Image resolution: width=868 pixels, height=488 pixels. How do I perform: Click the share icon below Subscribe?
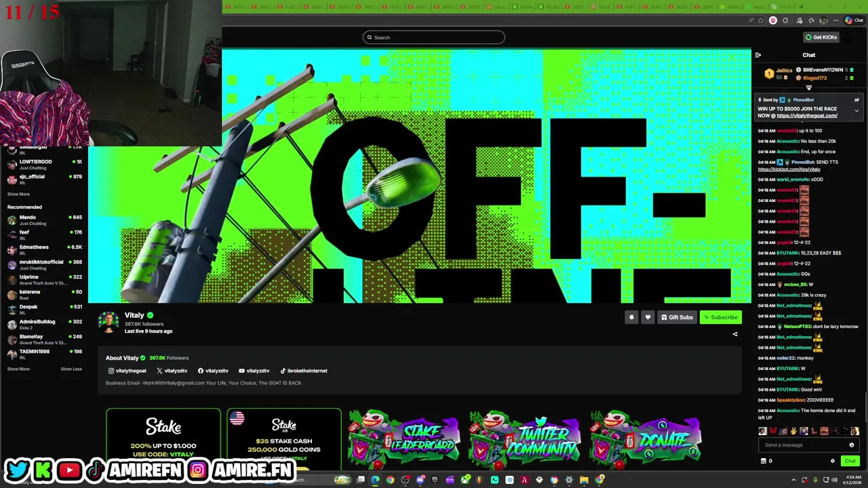(x=735, y=334)
